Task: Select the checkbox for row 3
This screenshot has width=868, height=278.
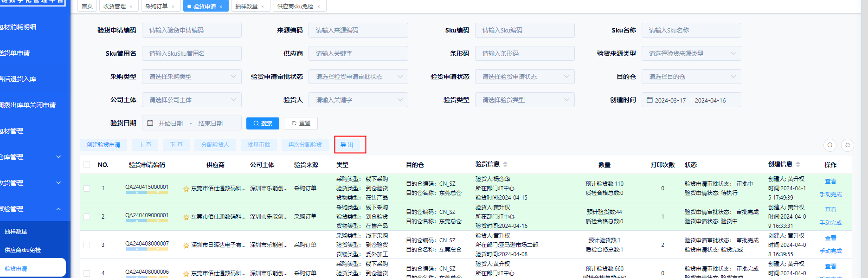Action: click(87, 245)
